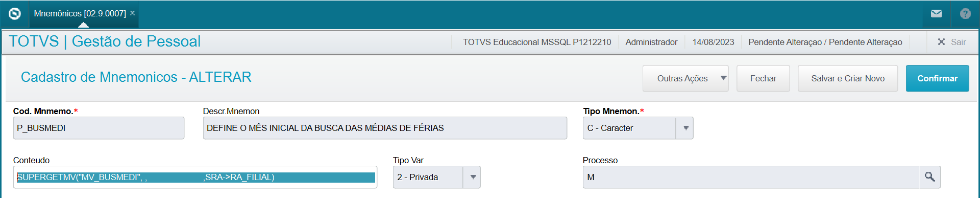Image resolution: width=980 pixels, height=198 pixels.
Task: Open the help question mark icon
Action: click(965, 14)
